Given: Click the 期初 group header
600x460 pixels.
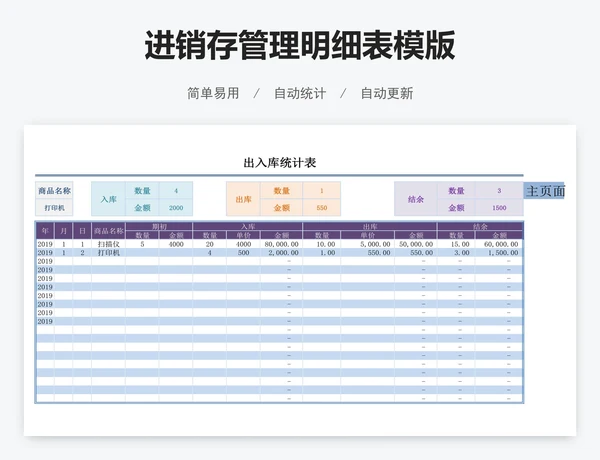Looking at the screenshot, I should tap(159, 227).
